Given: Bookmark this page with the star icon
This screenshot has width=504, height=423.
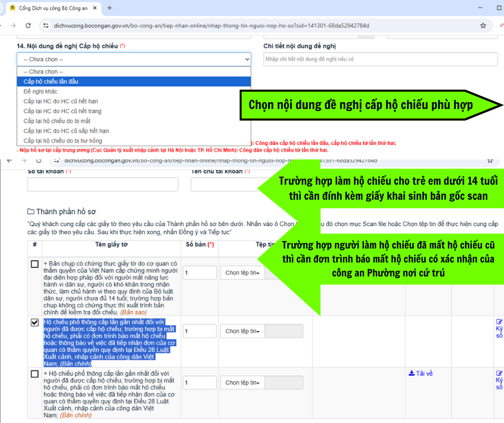Looking at the screenshot, I should pyautogui.click(x=483, y=26).
